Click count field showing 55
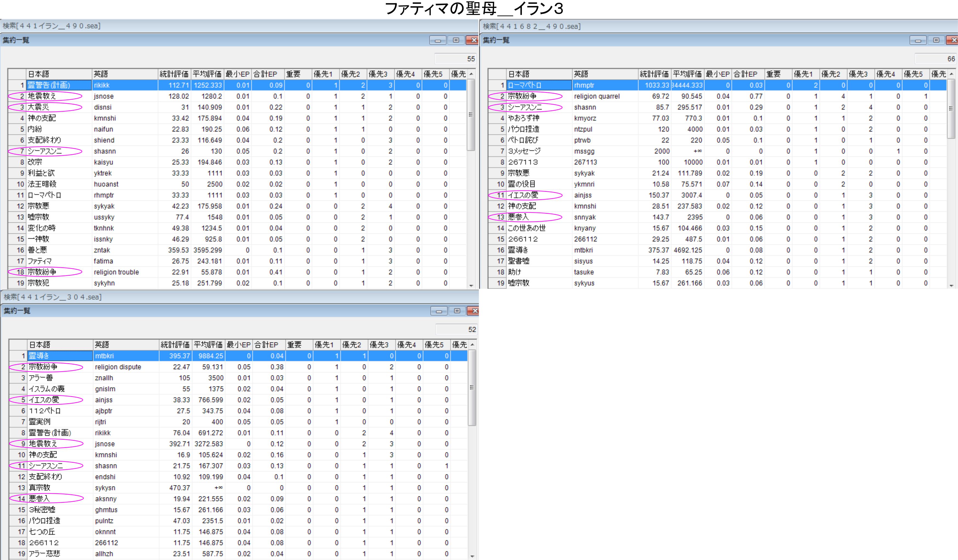Viewport: 958px width, 560px height. [456, 59]
